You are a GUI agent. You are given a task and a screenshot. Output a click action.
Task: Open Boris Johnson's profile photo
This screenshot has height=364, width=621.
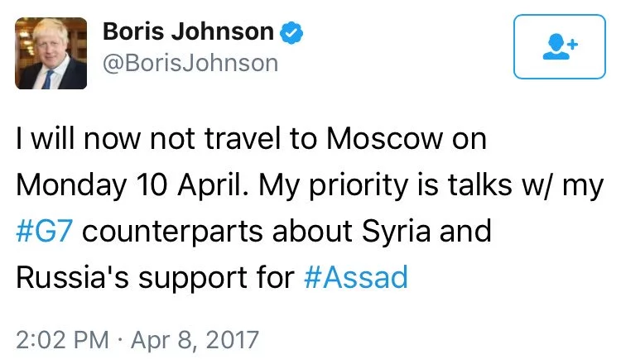pyautogui.click(x=51, y=54)
